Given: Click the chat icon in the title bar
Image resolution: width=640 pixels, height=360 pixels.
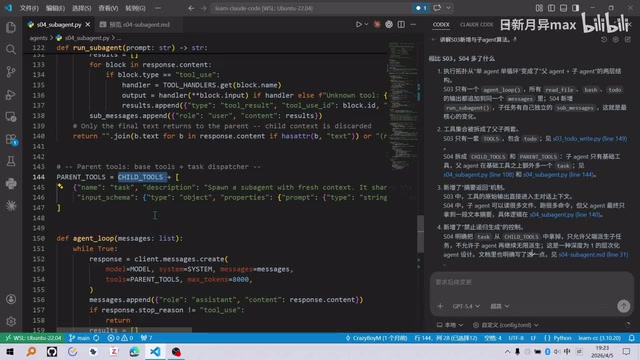Looking at the screenshot, I should click(437, 8).
